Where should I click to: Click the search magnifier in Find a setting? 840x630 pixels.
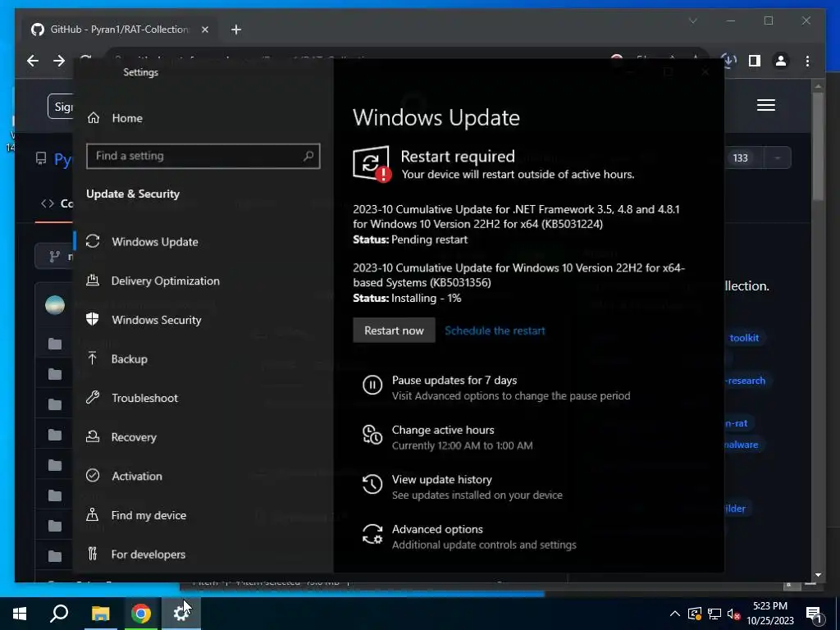pyautogui.click(x=308, y=156)
